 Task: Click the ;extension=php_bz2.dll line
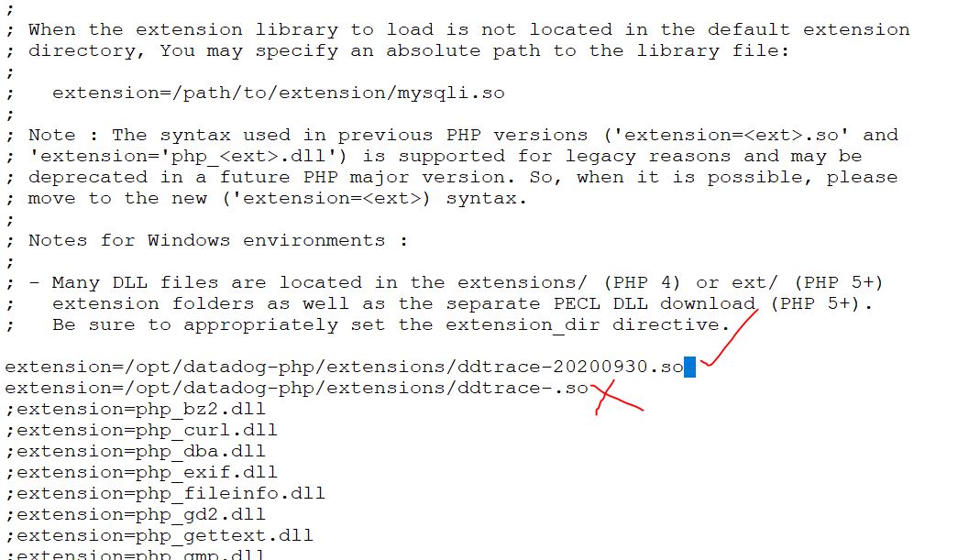(x=136, y=410)
